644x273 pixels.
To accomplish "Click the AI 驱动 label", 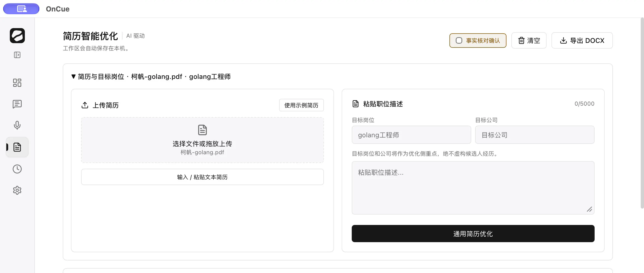I will [135, 36].
